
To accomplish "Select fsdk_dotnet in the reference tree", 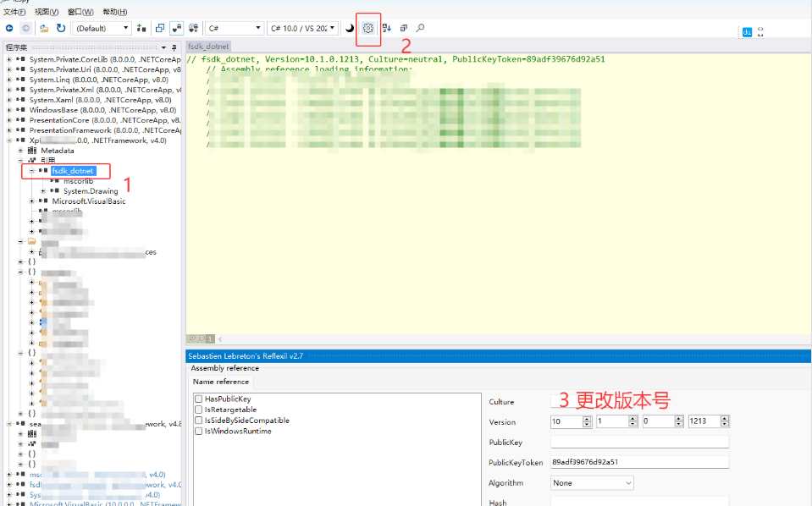I will tap(73, 171).
